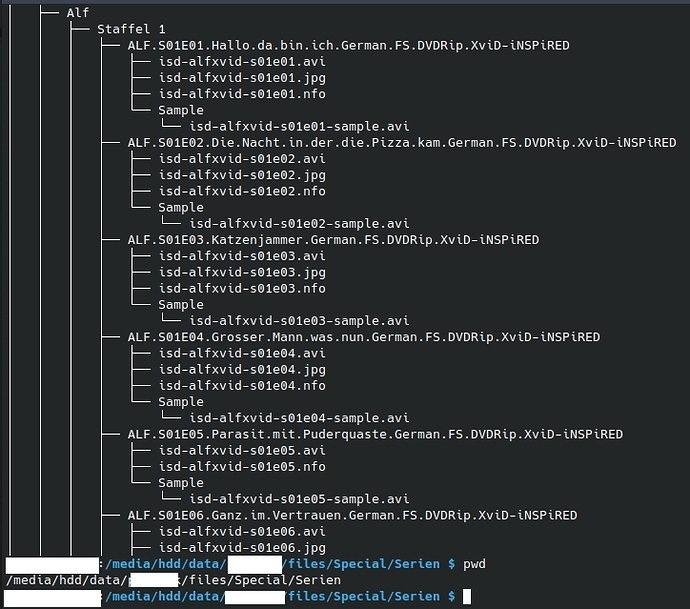This screenshot has width=690, height=609.
Task: Select isd-alfxvid-s01e03.avi file
Action: coord(242,256)
